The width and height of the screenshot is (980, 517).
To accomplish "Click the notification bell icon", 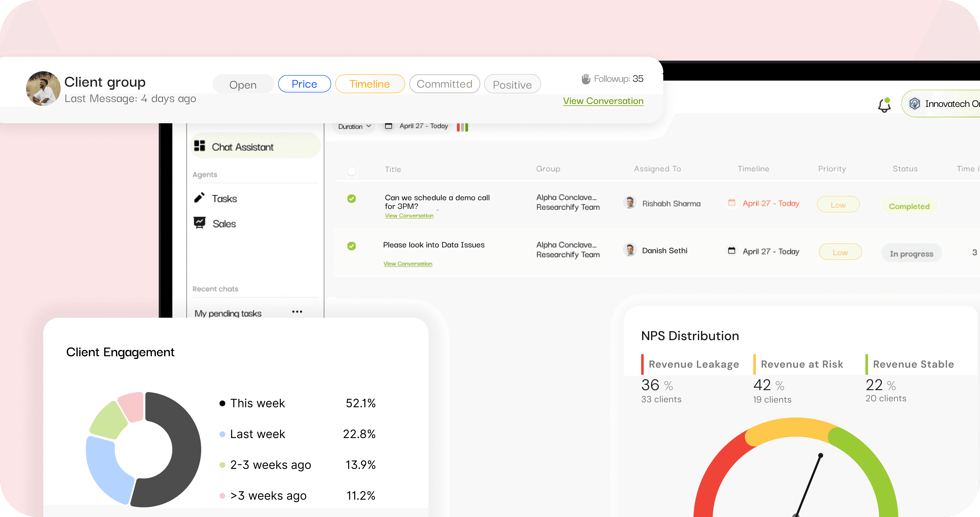I will pos(884,105).
